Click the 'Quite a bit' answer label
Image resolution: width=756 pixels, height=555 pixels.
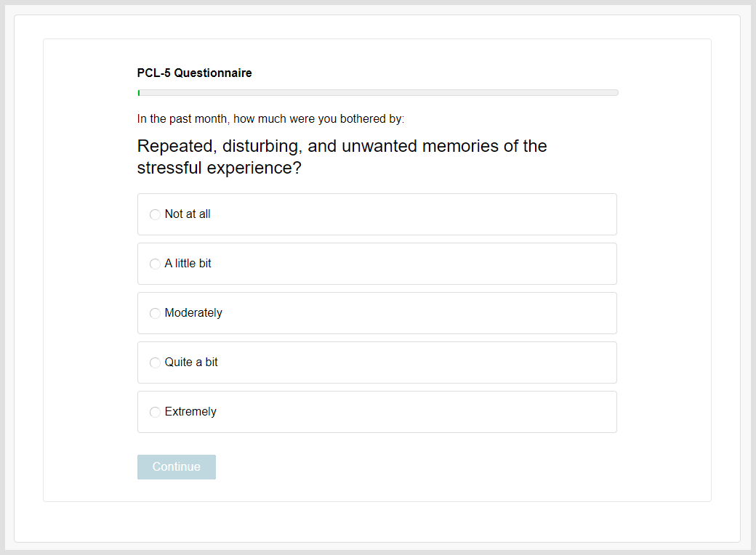coord(191,362)
